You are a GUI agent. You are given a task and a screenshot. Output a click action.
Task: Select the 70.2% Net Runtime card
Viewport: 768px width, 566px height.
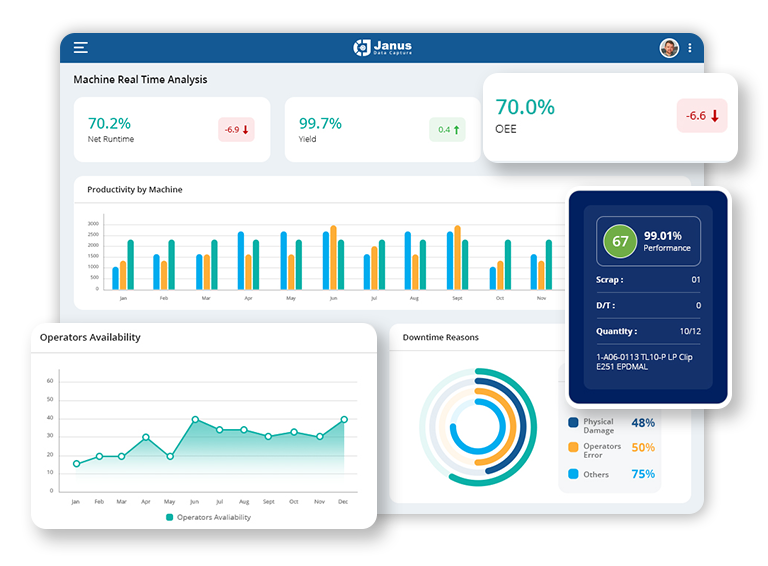pos(171,130)
